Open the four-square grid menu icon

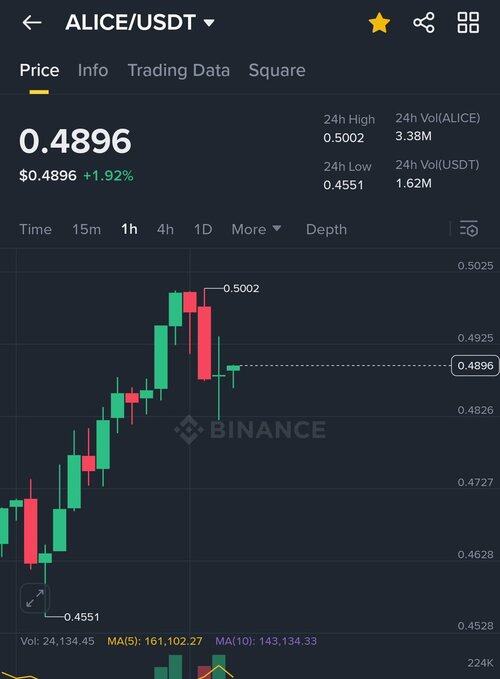[x=468, y=23]
